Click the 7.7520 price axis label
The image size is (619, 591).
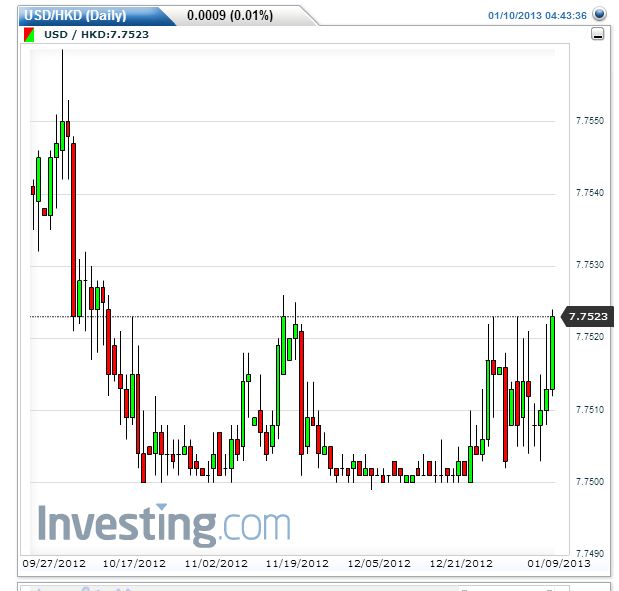point(590,337)
